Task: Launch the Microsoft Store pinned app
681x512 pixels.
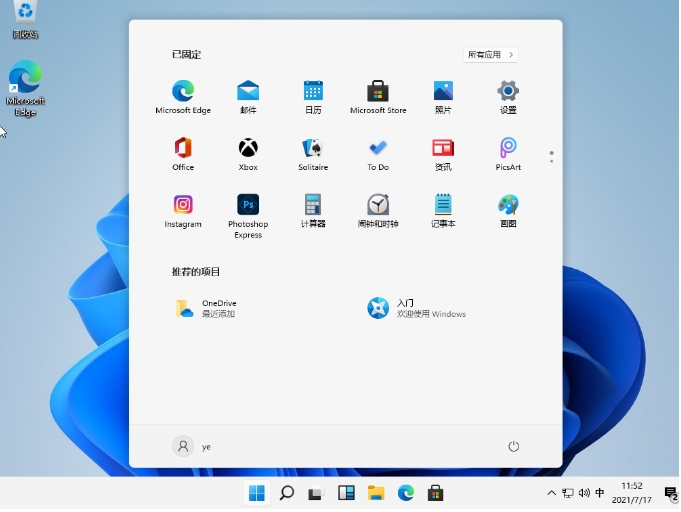Action: pyautogui.click(x=378, y=92)
